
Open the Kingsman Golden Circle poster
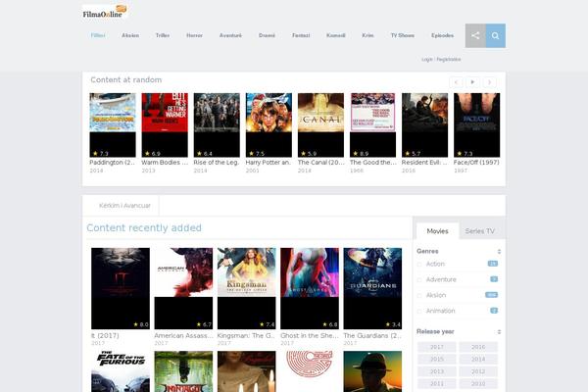pyautogui.click(x=246, y=288)
